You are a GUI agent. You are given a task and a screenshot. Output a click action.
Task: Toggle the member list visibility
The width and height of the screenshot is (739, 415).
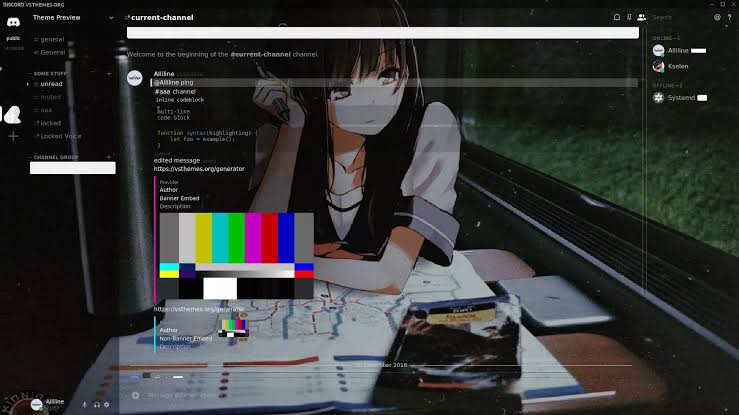pyautogui.click(x=641, y=17)
